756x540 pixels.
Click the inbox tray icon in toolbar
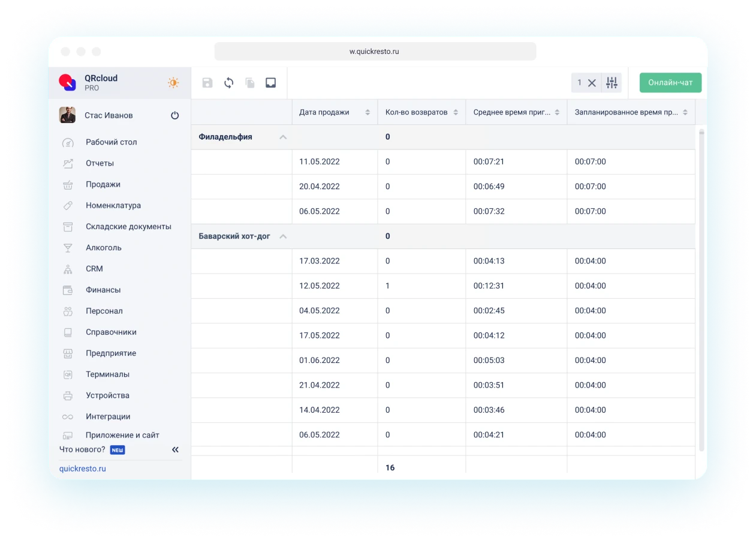[270, 83]
